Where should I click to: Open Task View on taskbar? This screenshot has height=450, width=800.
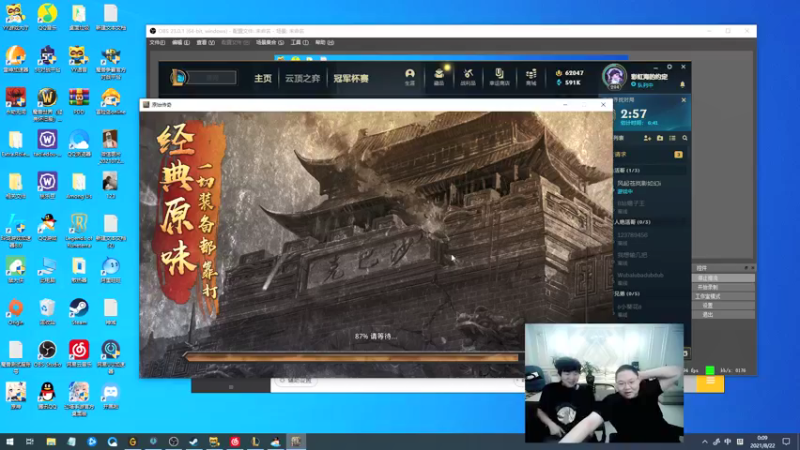pyautogui.click(x=30, y=441)
